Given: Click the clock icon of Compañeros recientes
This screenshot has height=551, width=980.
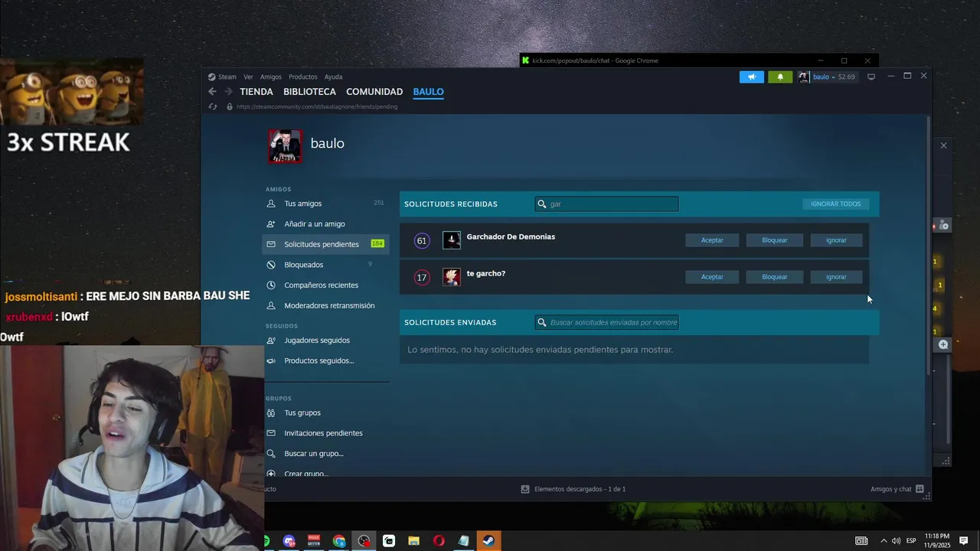Looking at the screenshot, I should click(271, 285).
